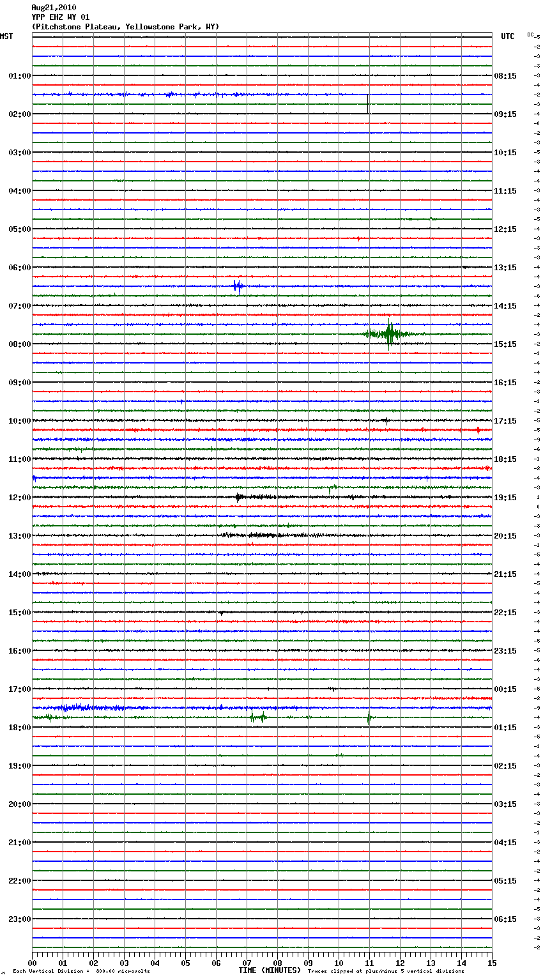Click the 00:15 UTC label
This screenshot has width=543, height=980.
pyautogui.click(x=505, y=689)
